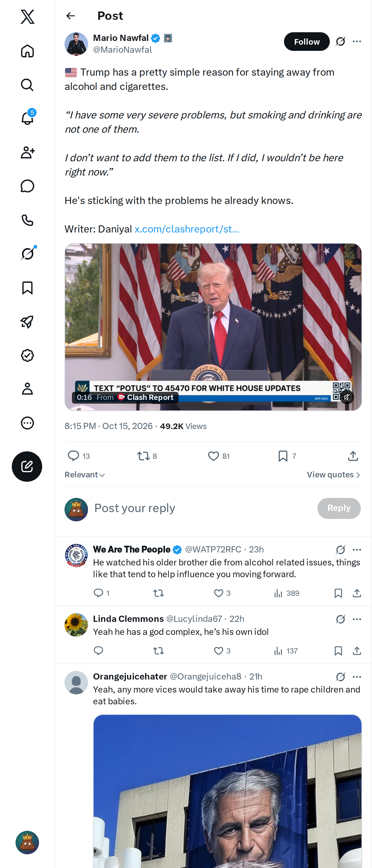Open the Relevant reply sort dropdown
The image size is (372, 868).
(85, 474)
